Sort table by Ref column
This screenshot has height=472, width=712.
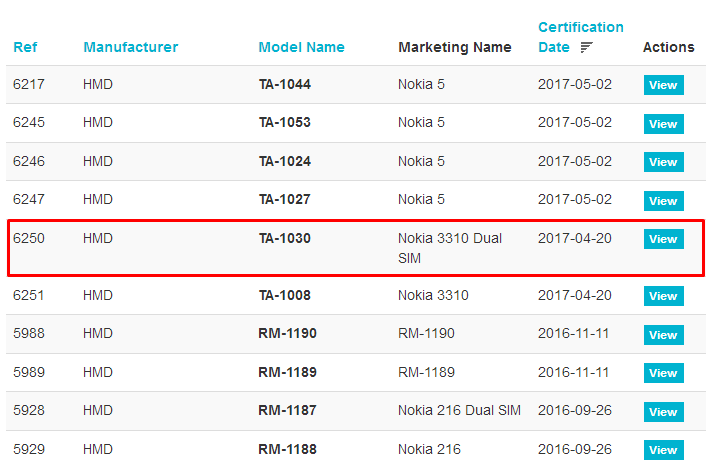(25, 47)
